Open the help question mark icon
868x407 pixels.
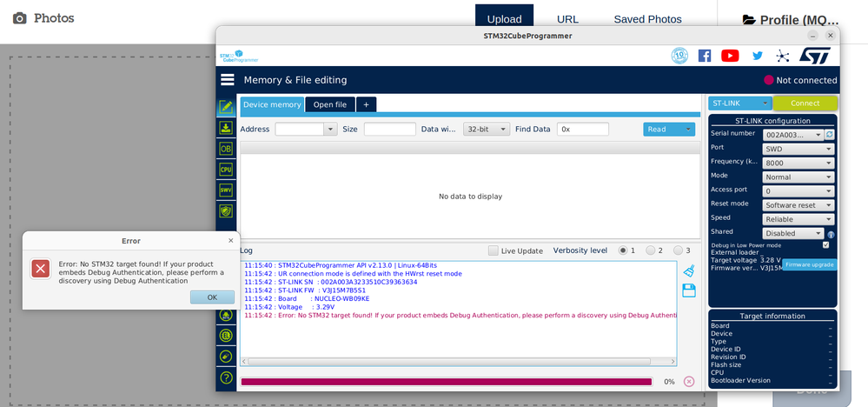tap(226, 377)
